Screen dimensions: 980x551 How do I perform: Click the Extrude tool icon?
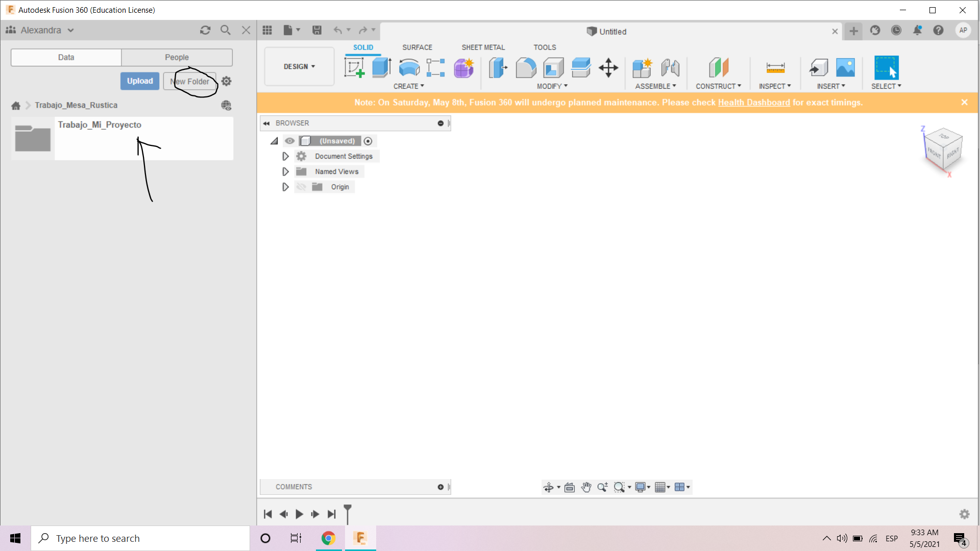[381, 68]
